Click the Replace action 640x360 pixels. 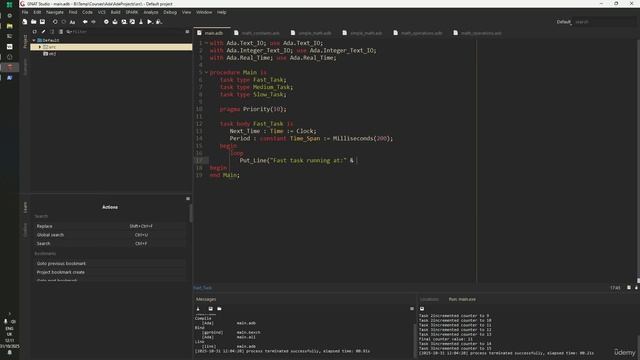(109, 226)
